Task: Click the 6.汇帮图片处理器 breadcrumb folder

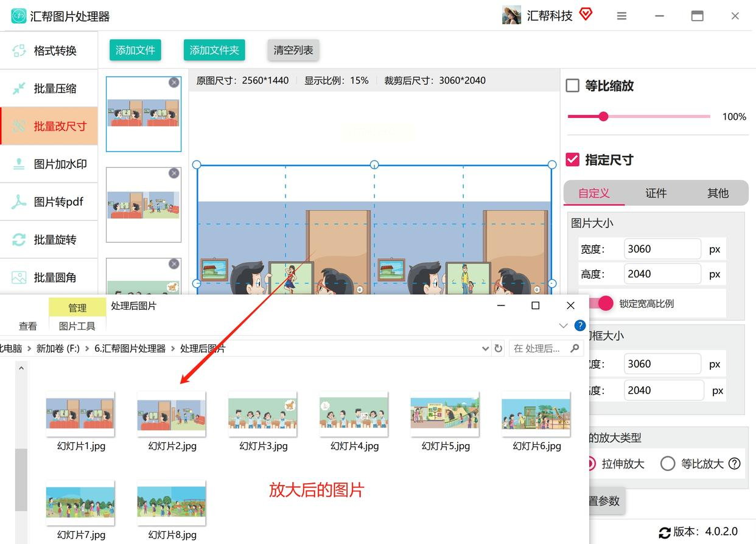Action: coord(130,349)
